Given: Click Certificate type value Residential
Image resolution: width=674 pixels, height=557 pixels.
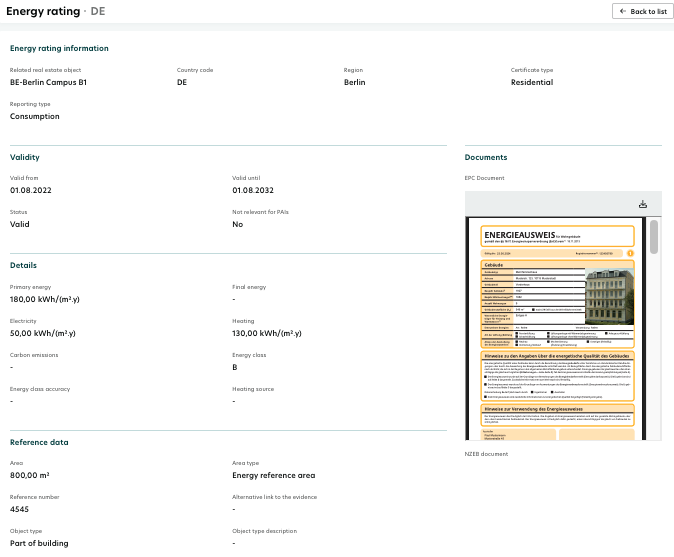Looking at the screenshot, I should [x=532, y=83].
